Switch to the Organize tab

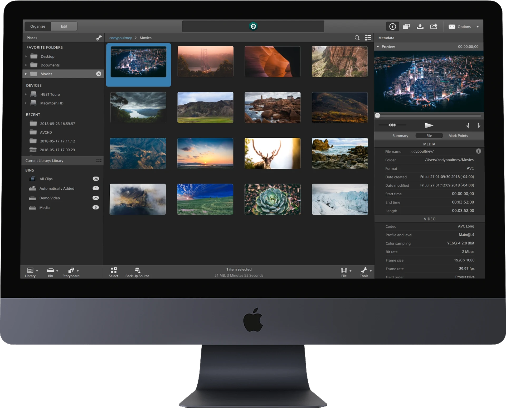click(x=38, y=26)
